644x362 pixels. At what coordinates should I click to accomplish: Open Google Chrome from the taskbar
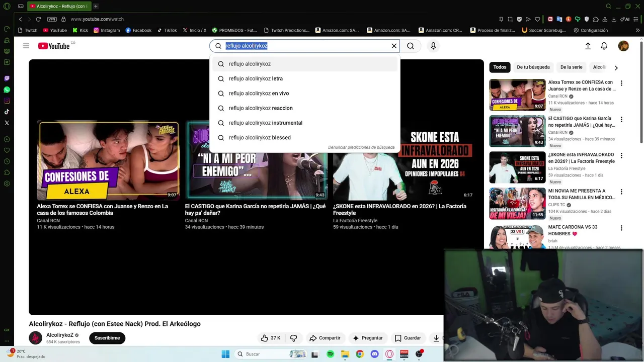(x=360, y=354)
